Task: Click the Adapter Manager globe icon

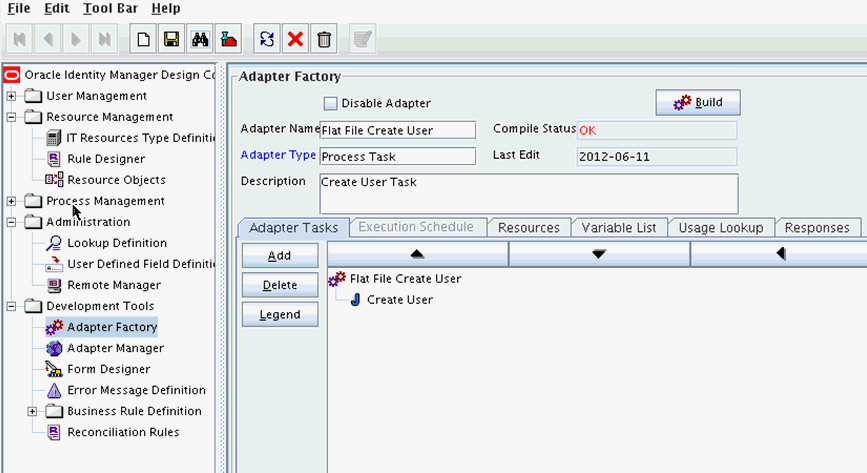Action: [54, 348]
